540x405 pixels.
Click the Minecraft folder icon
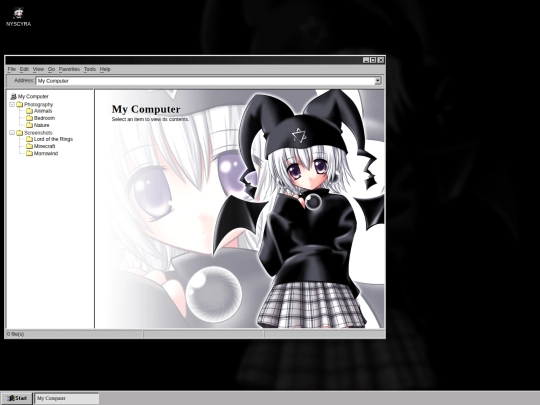29,146
